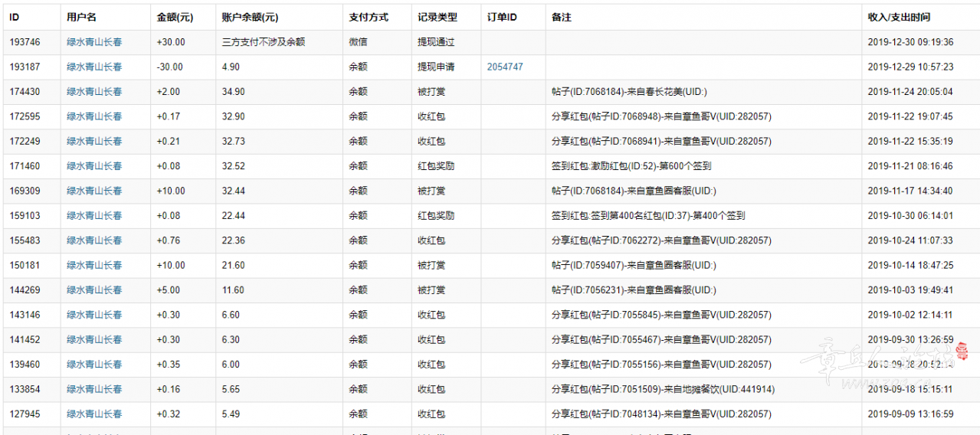Select the amount cell +30.00
Image resolution: width=980 pixels, height=435 pixels.
pos(171,42)
